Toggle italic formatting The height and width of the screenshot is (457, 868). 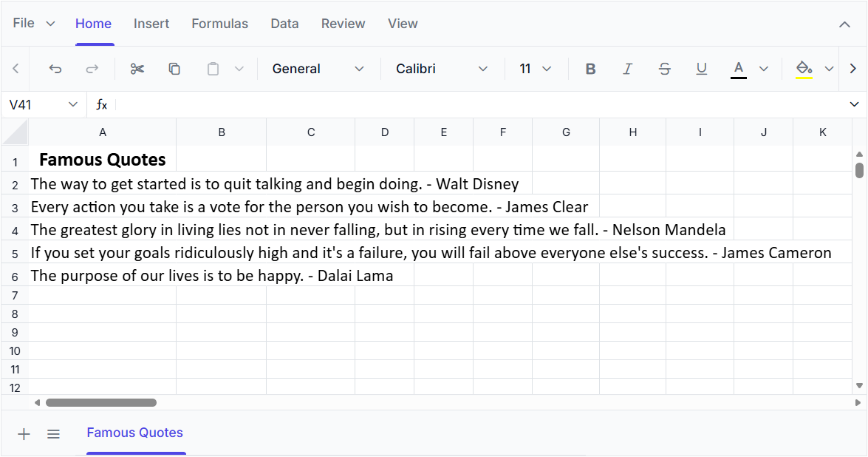point(627,69)
